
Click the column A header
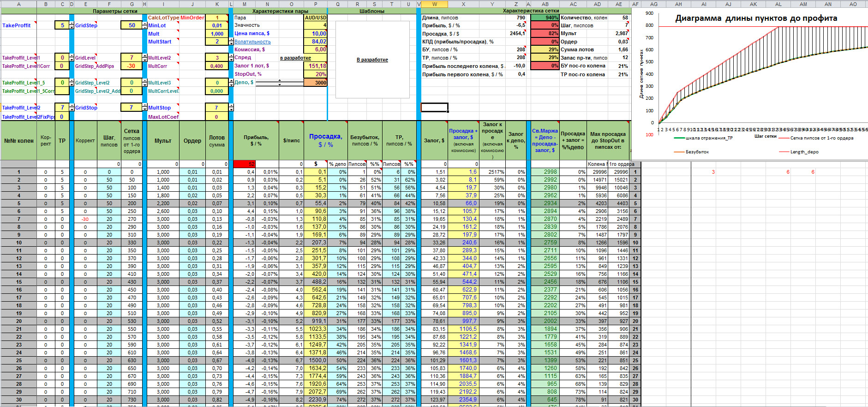pos(18,4)
